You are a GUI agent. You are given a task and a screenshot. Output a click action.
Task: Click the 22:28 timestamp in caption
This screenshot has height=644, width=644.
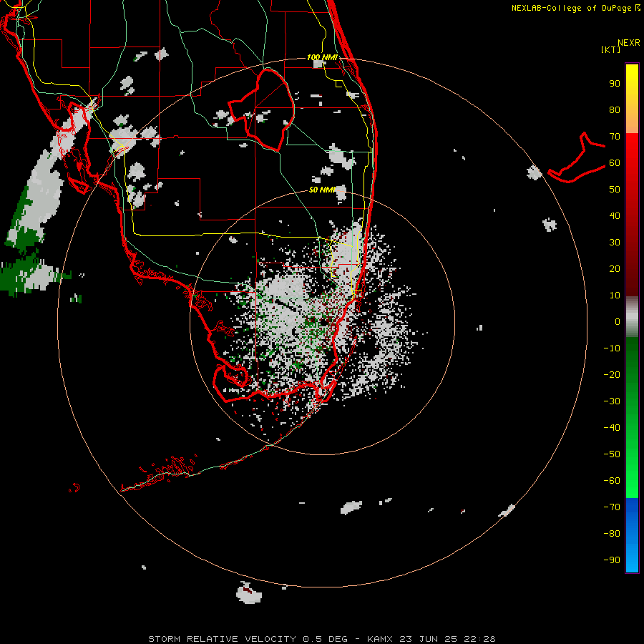[x=479, y=639]
